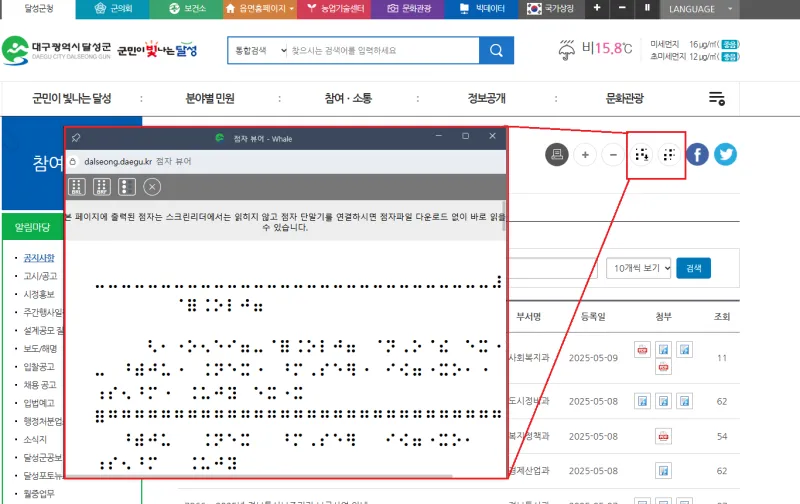The image size is (800, 504).
Task: Click the magnifier search button
Action: [495, 50]
